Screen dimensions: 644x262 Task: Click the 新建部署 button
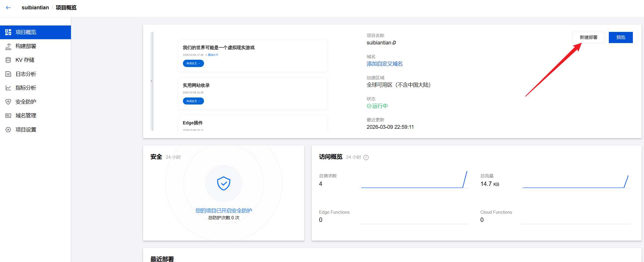[x=588, y=37]
